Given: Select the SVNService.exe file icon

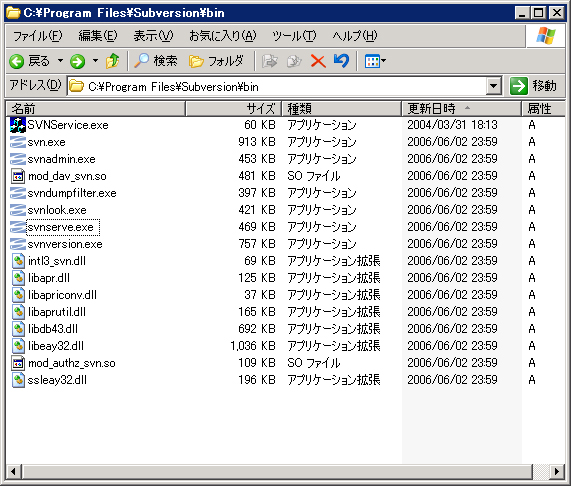Looking at the screenshot, I should coord(17,125).
